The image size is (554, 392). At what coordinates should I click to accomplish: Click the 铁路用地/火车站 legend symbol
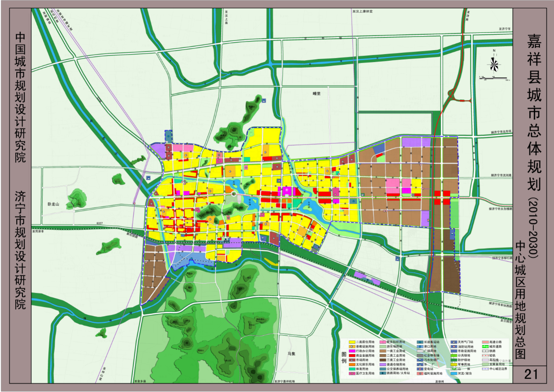[382, 374]
